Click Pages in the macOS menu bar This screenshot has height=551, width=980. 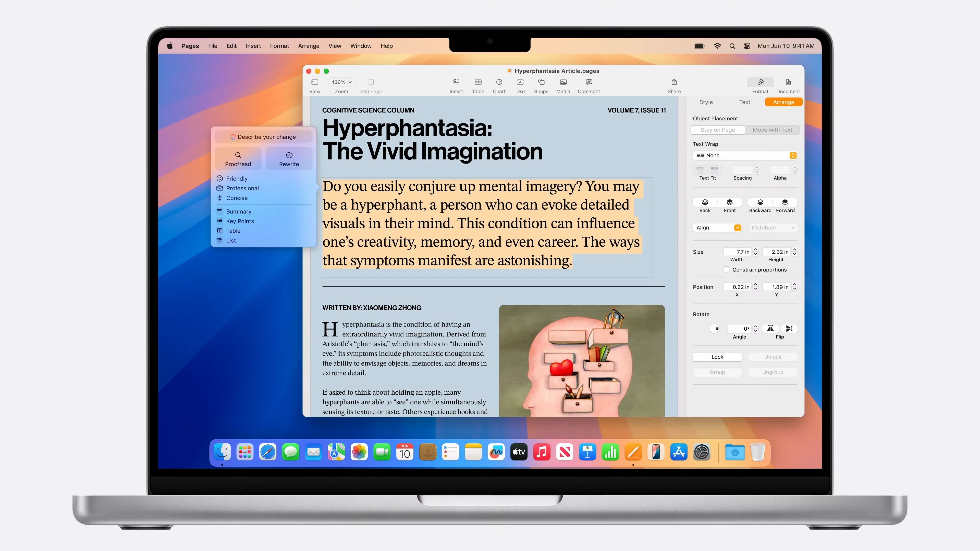(190, 45)
